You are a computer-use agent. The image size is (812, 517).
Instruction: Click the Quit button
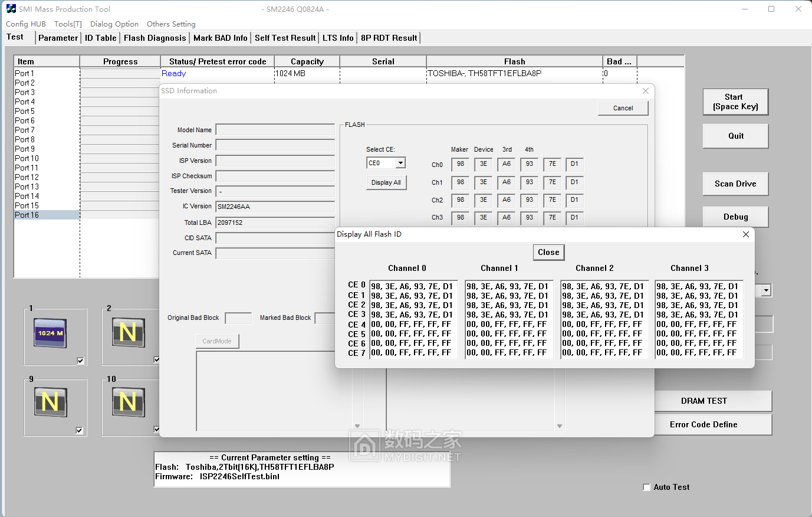coord(735,136)
